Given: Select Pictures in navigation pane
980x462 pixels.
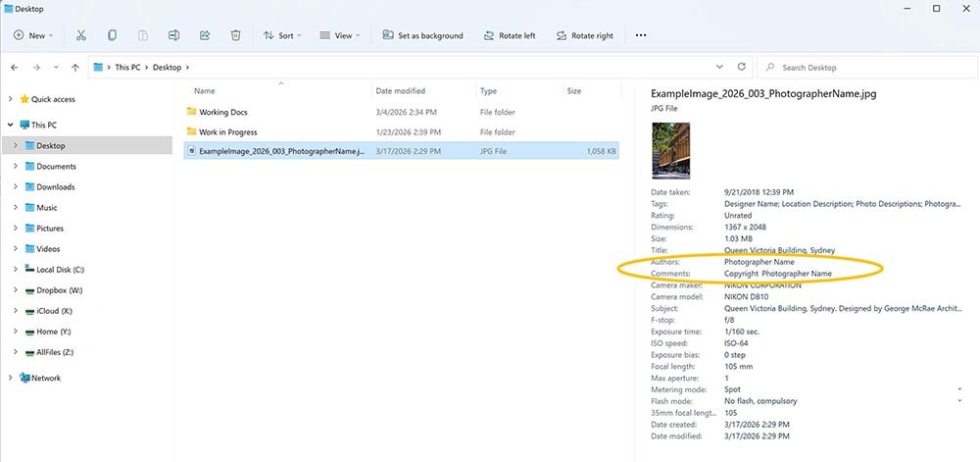Looking at the screenshot, I should pos(50,229).
